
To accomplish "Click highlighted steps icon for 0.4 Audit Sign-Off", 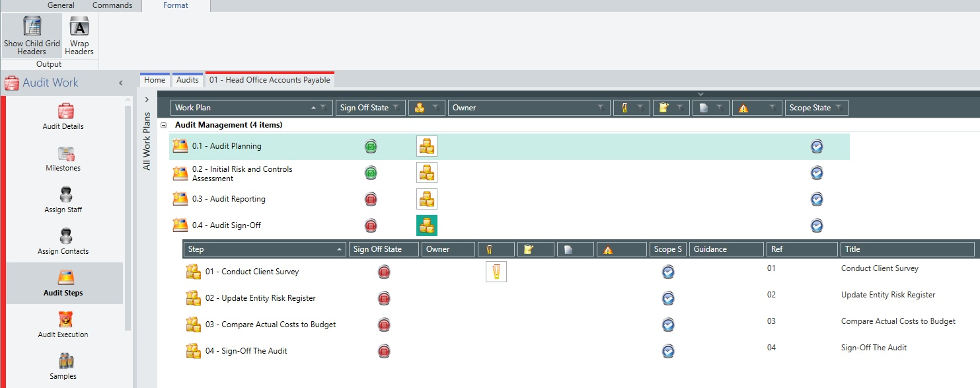I will pos(427,225).
